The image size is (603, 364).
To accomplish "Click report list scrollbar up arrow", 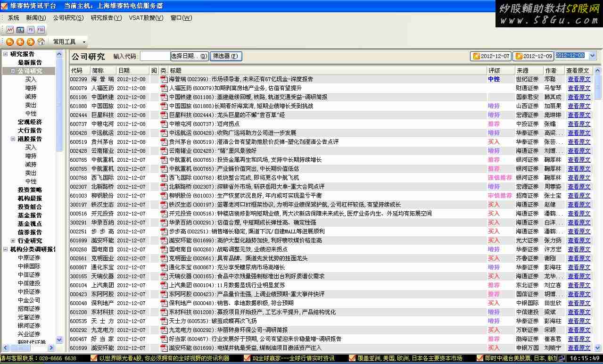I will click(598, 71).
